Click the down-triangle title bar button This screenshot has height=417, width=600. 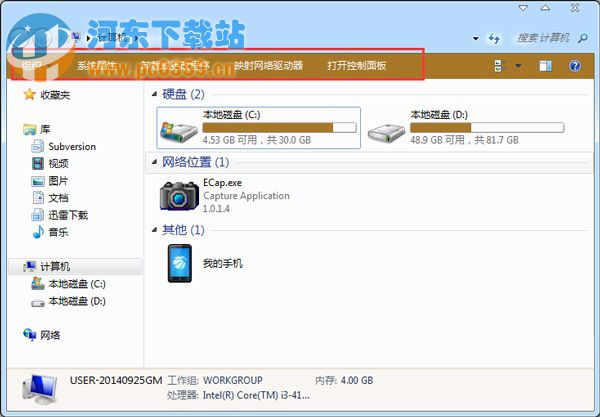pos(523,8)
